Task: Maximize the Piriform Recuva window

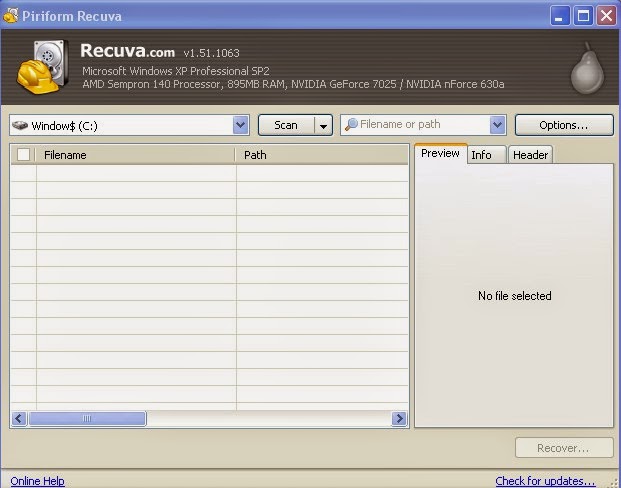Action: pyautogui.click(x=583, y=16)
